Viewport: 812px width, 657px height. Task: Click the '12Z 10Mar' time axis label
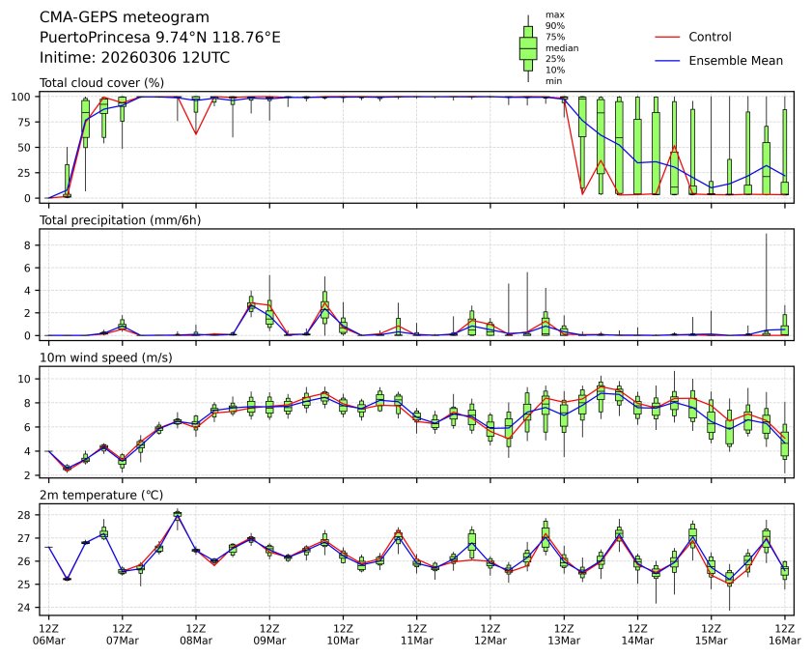343,634
